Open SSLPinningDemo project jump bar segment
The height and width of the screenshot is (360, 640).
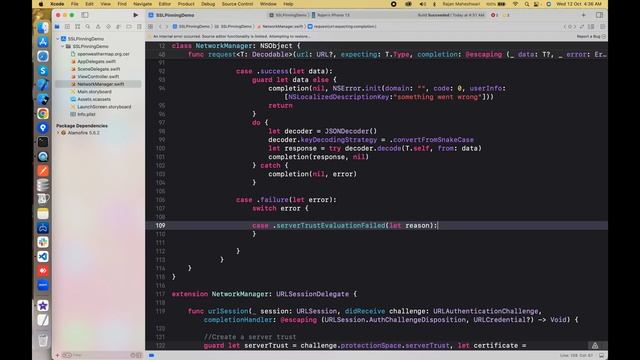coord(191,27)
